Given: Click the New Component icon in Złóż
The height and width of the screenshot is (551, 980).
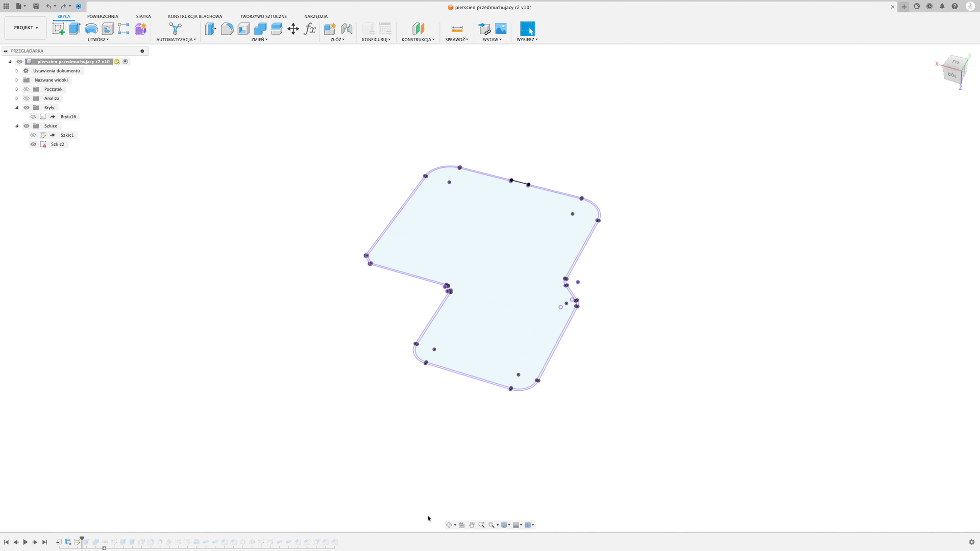Looking at the screenshot, I should pos(330,29).
